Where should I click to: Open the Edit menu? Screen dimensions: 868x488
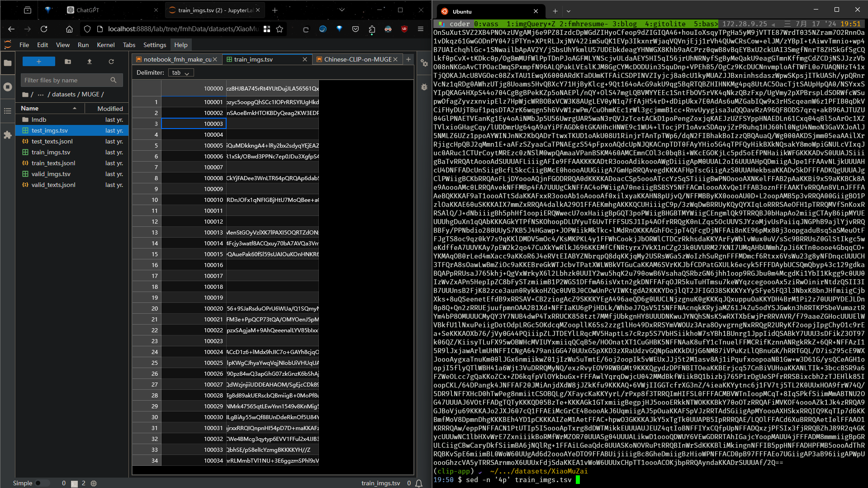pos(43,45)
